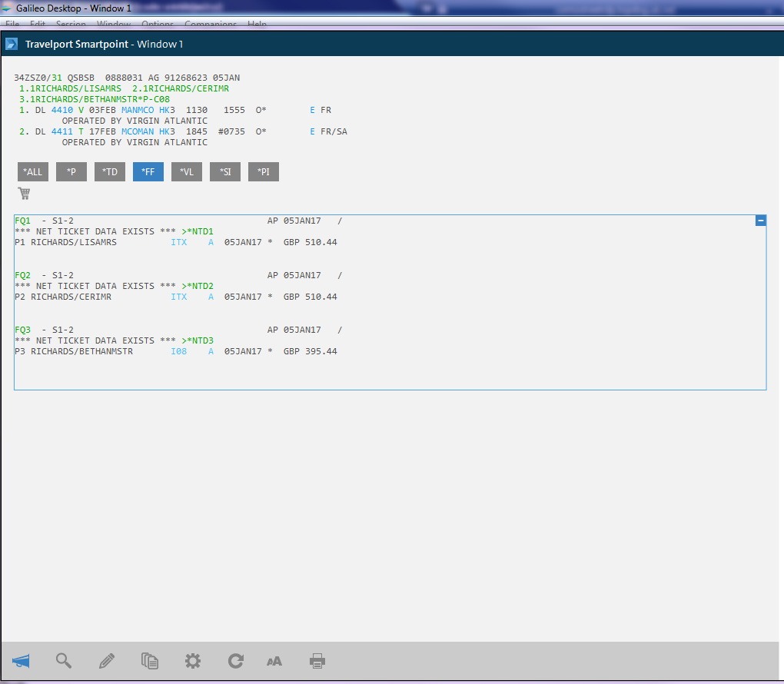The height and width of the screenshot is (684, 784).
Task: Click the E indicator on segment 1
Action: coord(313,109)
